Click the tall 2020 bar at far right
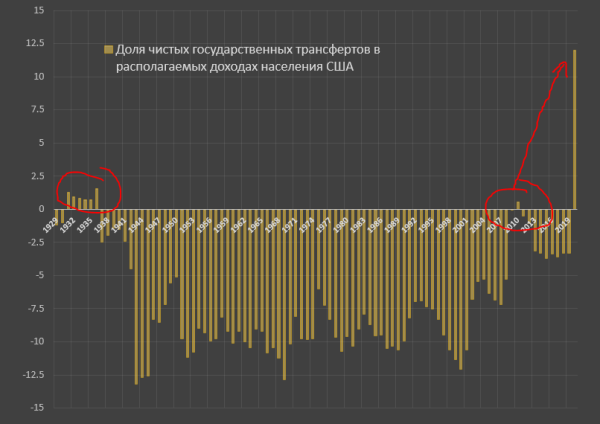The width and height of the screenshot is (600, 424). pyautogui.click(x=574, y=129)
